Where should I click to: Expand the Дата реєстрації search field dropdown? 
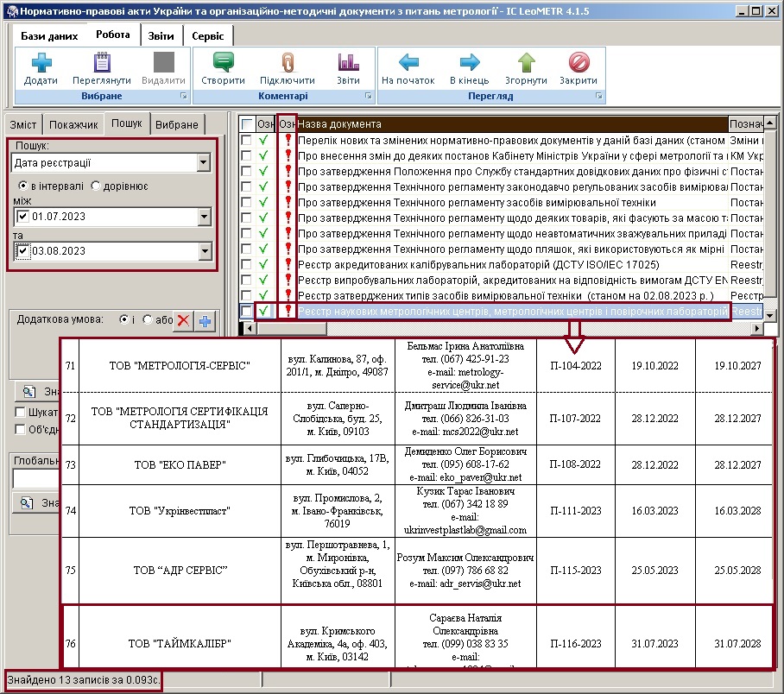pyautogui.click(x=203, y=162)
